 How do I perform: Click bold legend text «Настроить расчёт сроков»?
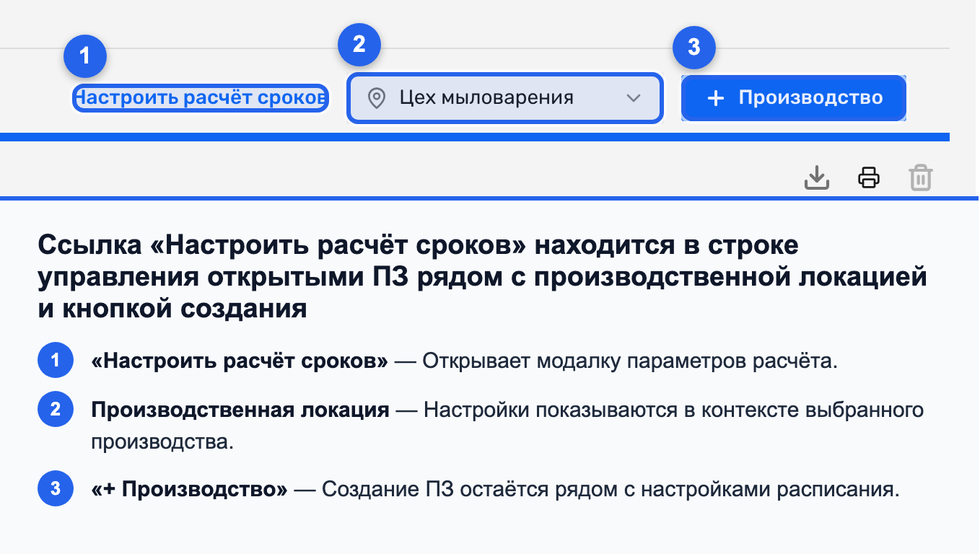point(240,361)
